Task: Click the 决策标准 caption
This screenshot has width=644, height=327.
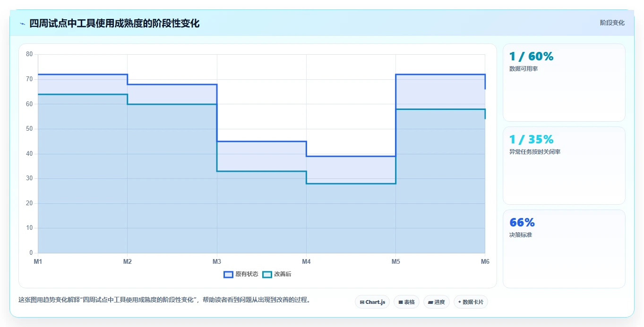Action: (x=521, y=235)
